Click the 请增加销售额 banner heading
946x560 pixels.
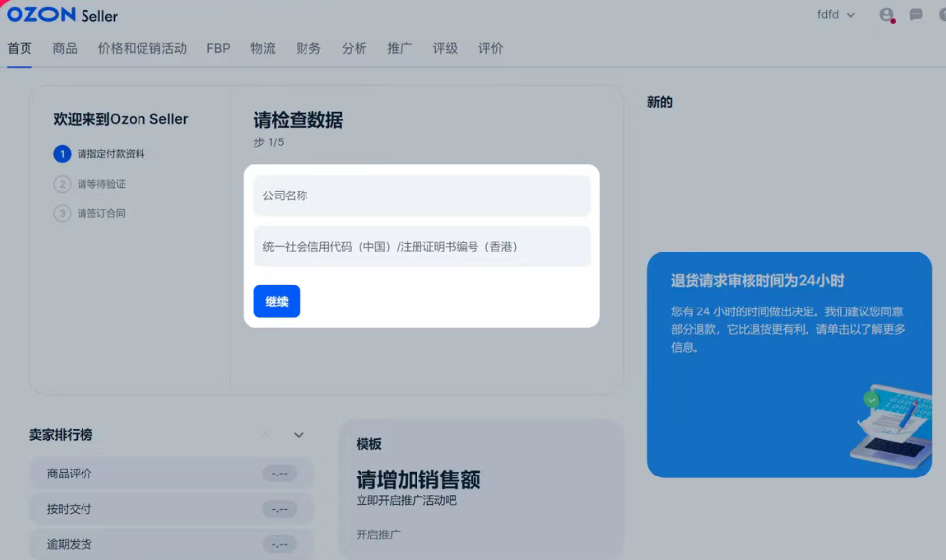coord(418,479)
